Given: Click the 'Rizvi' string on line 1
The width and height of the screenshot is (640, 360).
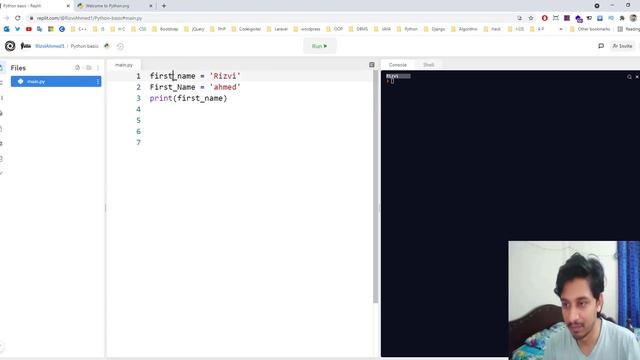Looking at the screenshot, I should pyautogui.click(x=225, y=76).
